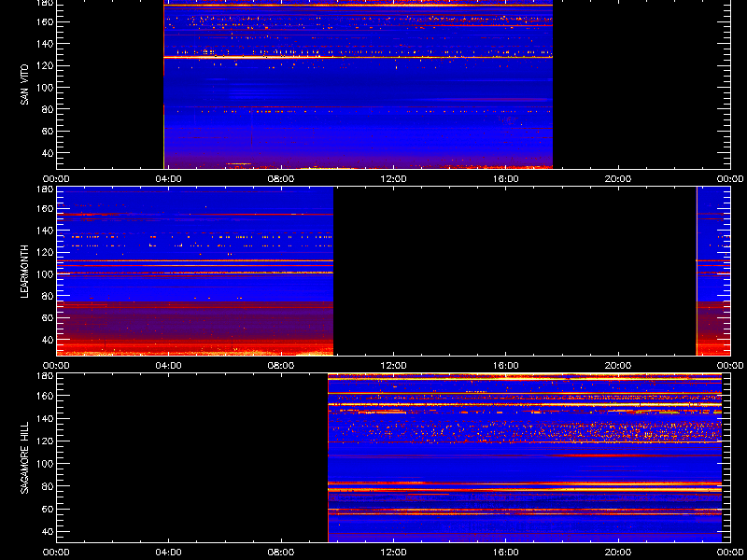Click the 40 frequency tick on Learmonth axis
The width and height of the screenshot is (747, 560).
coord(48,340)
